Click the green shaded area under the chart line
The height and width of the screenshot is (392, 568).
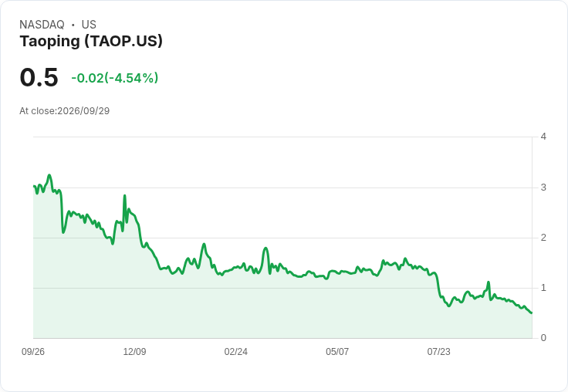(x=282, y=312)
